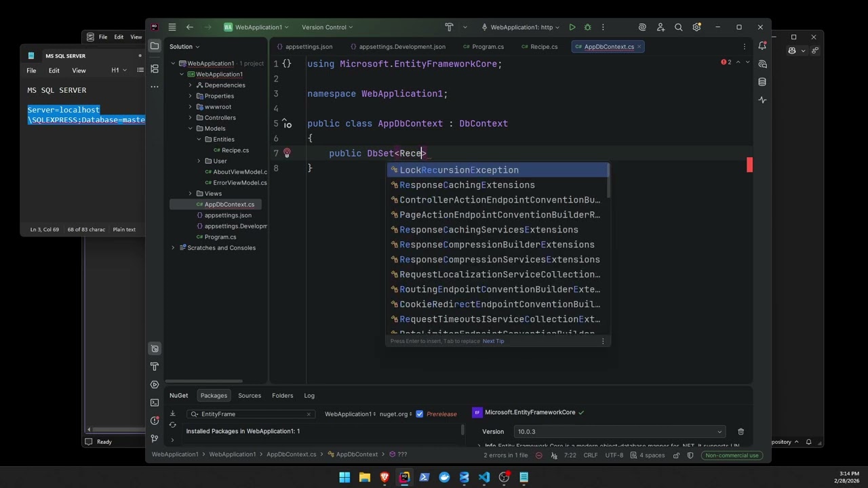Open the NuGet Folders tab

(x=283, y=396)
